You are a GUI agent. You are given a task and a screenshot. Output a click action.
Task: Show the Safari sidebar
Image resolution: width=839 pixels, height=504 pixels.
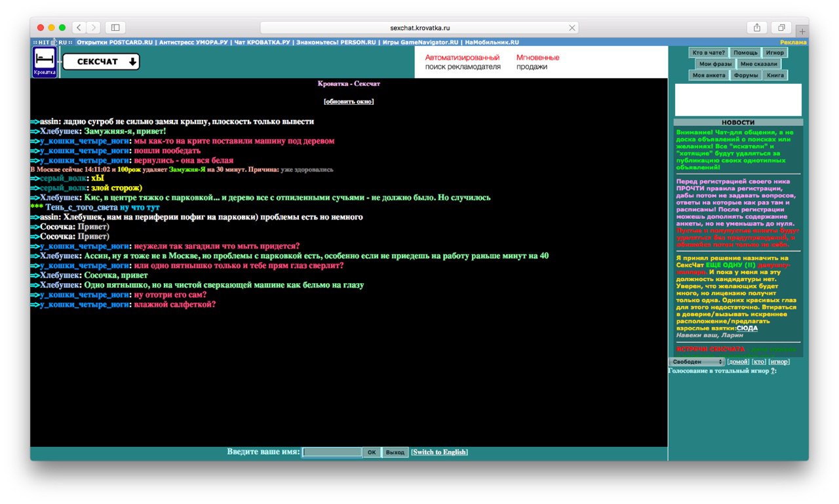click(x=115, y=28)
